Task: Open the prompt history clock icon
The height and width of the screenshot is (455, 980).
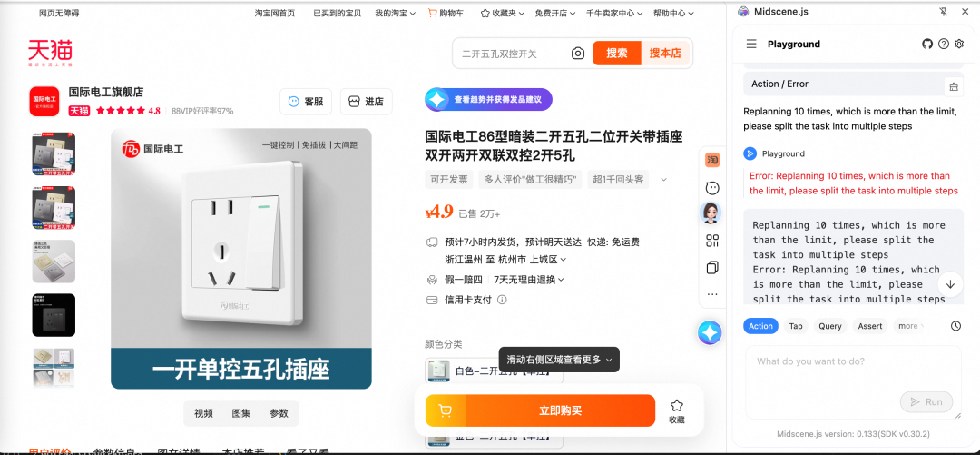Action: tap(955, 326)
